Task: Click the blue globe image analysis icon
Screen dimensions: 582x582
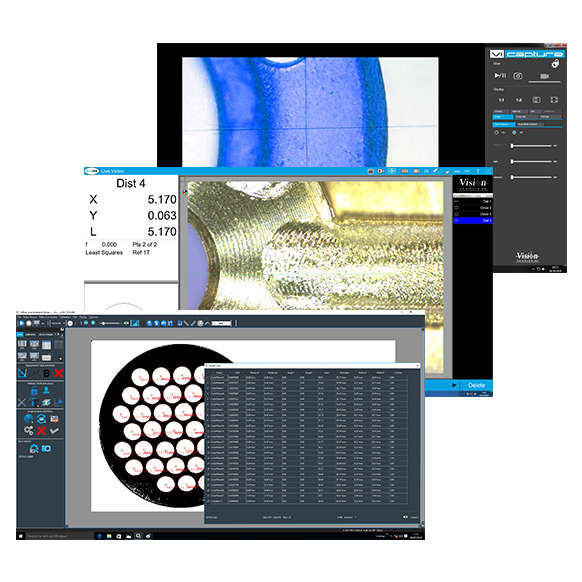Action: coord(29,419)
